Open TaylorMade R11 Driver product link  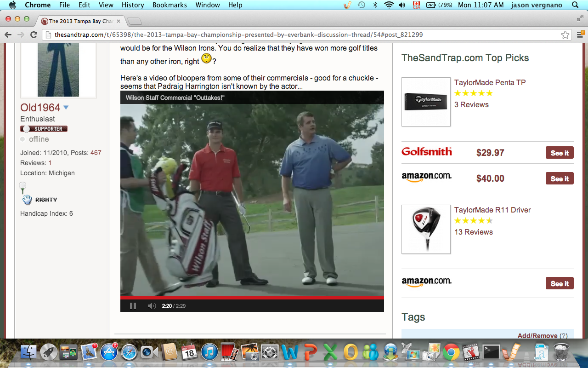point(492,210)
